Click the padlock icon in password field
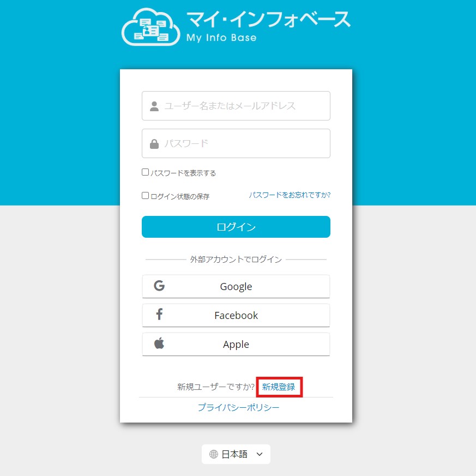This screenshot has width=476, height=476. coord(154,143)
